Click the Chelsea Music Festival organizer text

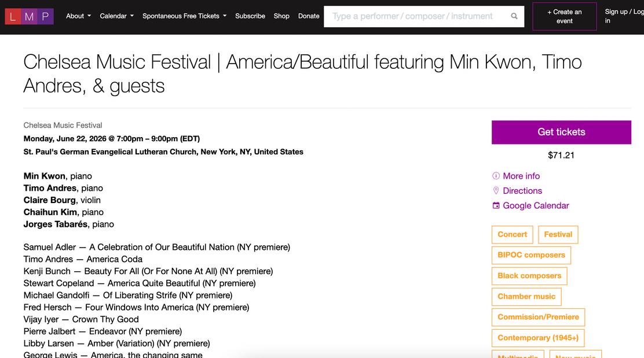click(63, 125)
